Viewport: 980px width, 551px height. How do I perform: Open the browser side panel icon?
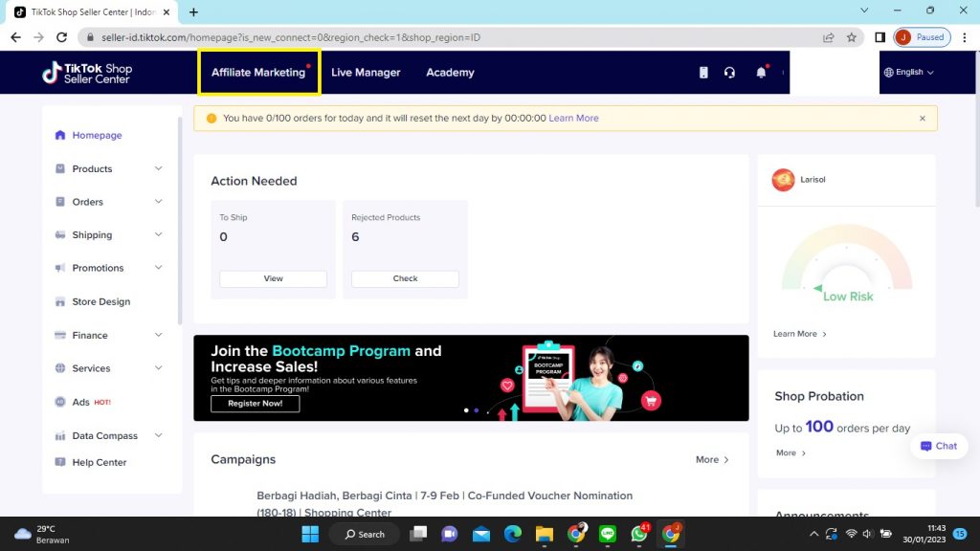[x=880, y=37]
